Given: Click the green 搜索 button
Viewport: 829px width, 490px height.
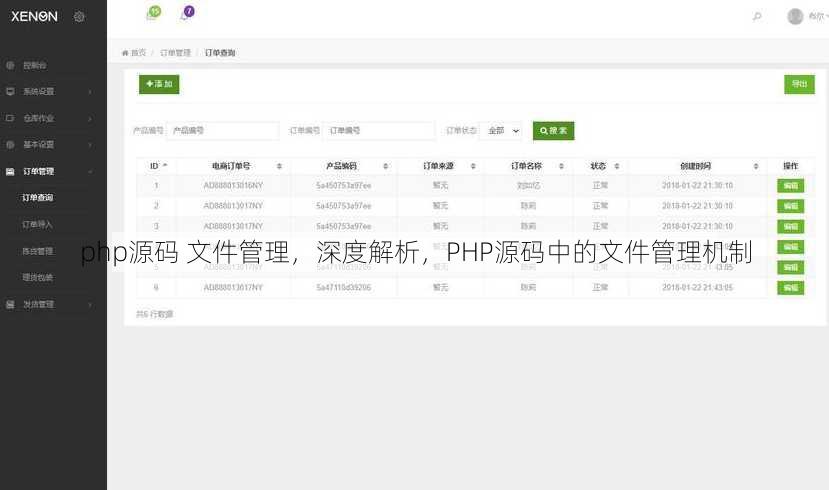Looking at the screenshot, I should coord(554,131).
